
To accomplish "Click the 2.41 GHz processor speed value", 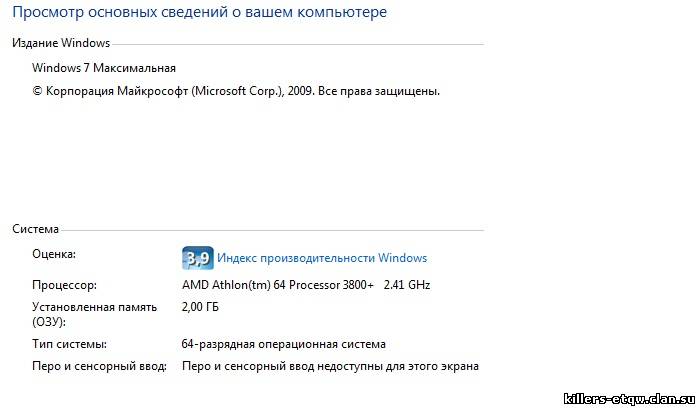I will pos(407,285).
